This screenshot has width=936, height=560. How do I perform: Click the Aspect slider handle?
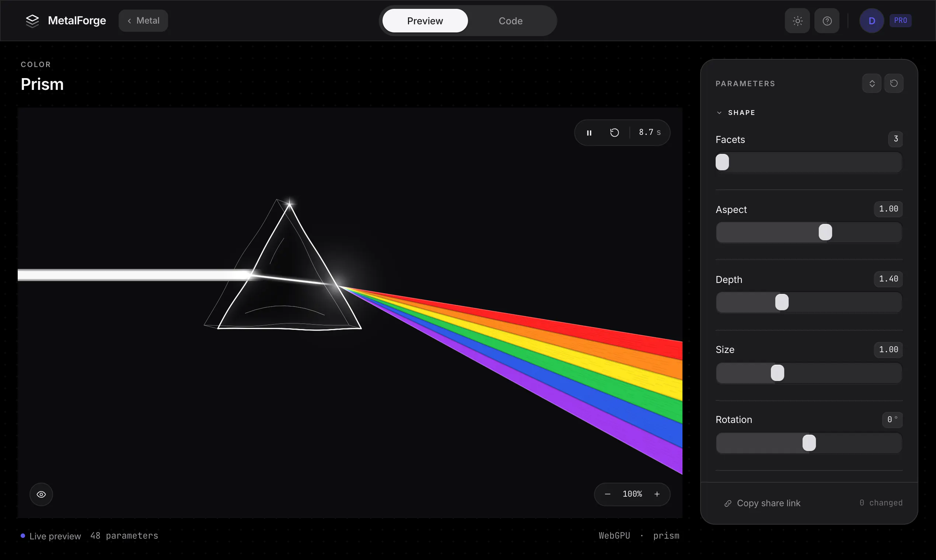tap(825, 232)
